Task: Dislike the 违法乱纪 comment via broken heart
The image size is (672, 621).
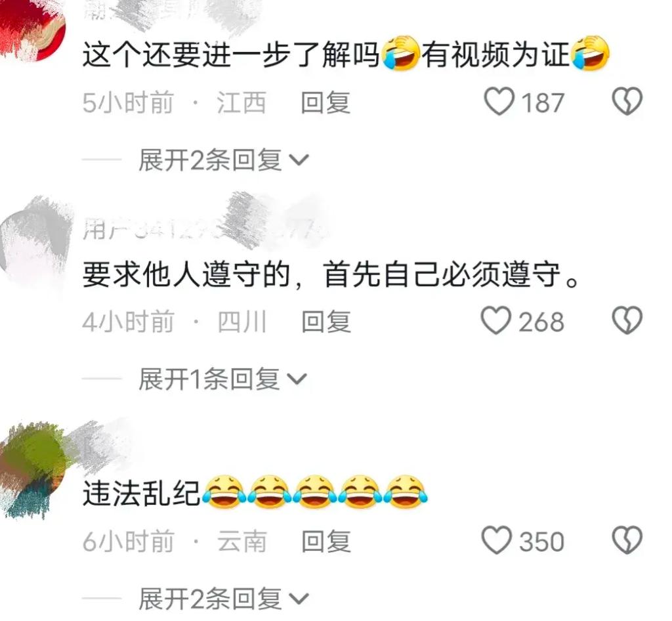Action: pyautogui.click(x=627, y=540)
